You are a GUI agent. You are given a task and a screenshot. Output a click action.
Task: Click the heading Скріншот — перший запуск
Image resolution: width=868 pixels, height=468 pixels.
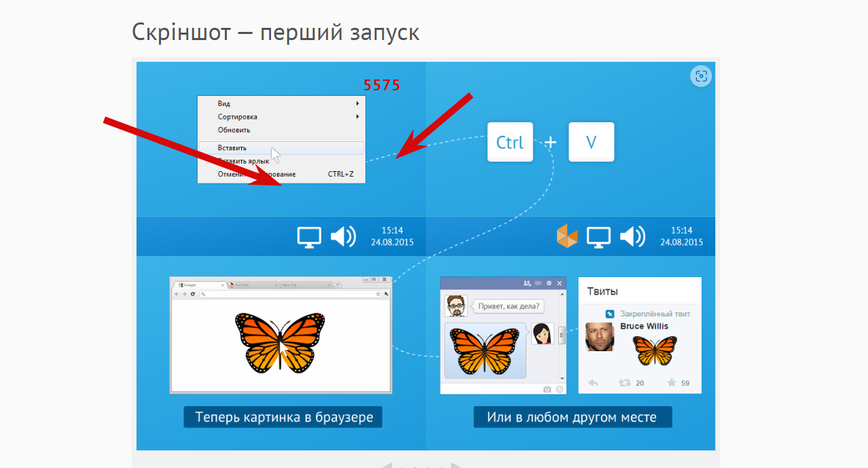pos(276,32)
